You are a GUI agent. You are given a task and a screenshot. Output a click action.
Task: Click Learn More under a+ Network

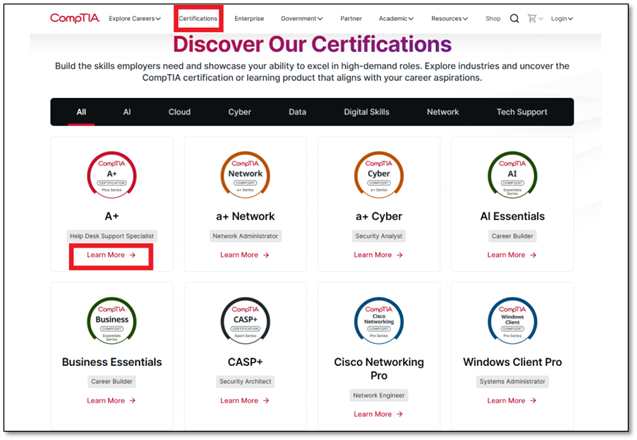pyautogui.click(x=245, y=255)
